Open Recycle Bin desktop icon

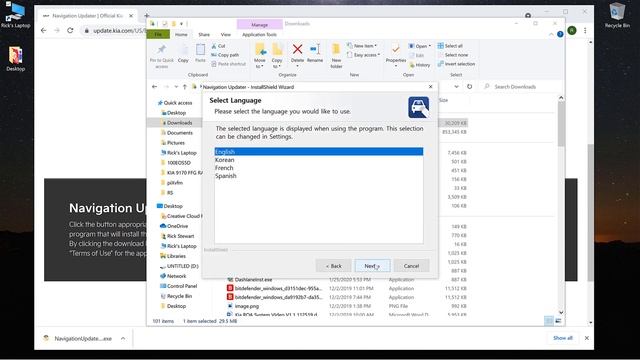coord(617,16)
